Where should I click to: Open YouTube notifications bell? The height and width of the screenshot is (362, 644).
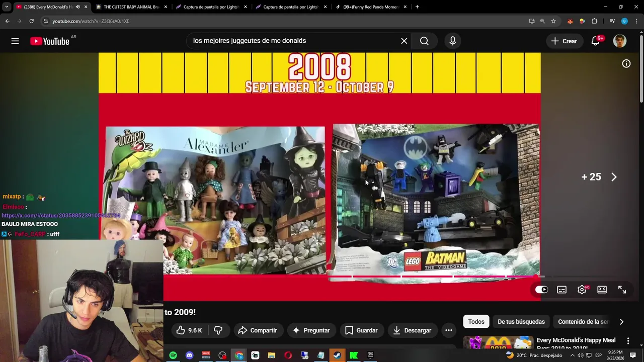pyautogui.click(x=596, y=41)
